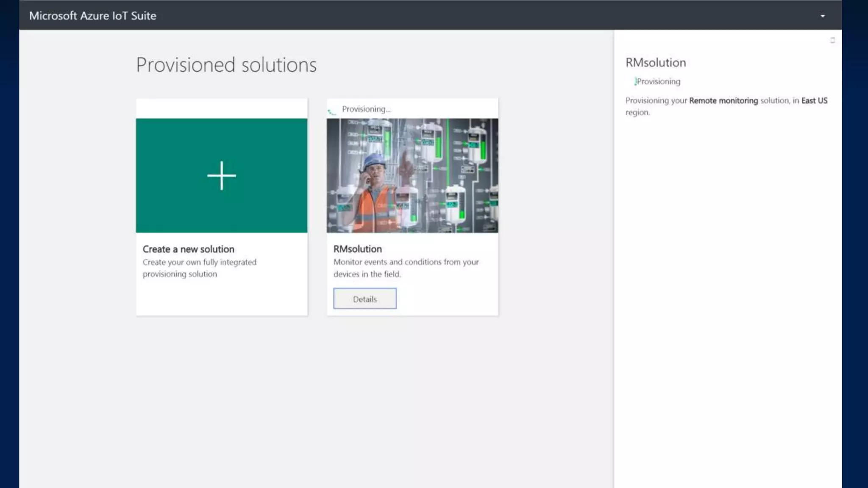Image resolution: width=868 pixels, height=488 pixels.
Task: Click the plus icon to create solution
Action: (221, 175)
